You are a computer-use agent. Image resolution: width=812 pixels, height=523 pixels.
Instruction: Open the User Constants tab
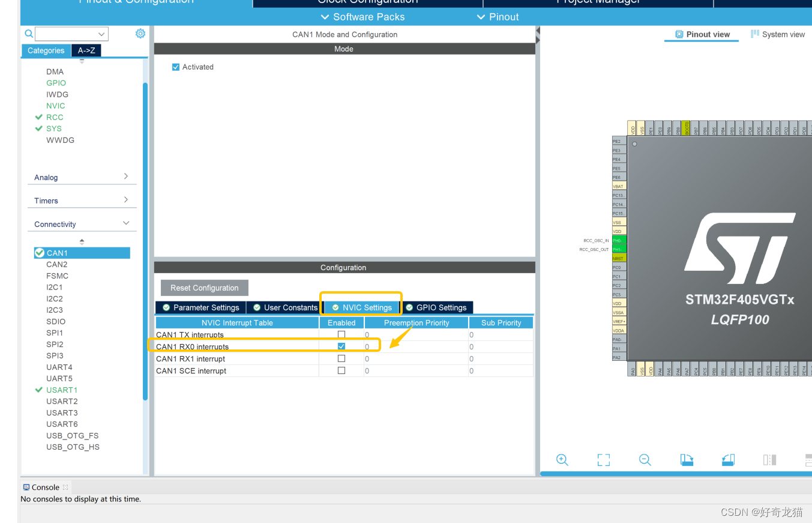coord(285,307)
